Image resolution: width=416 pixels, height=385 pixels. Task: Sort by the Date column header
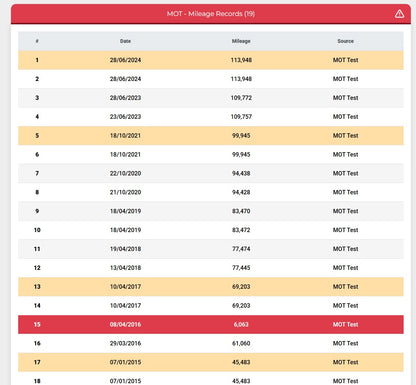(125, 41)
